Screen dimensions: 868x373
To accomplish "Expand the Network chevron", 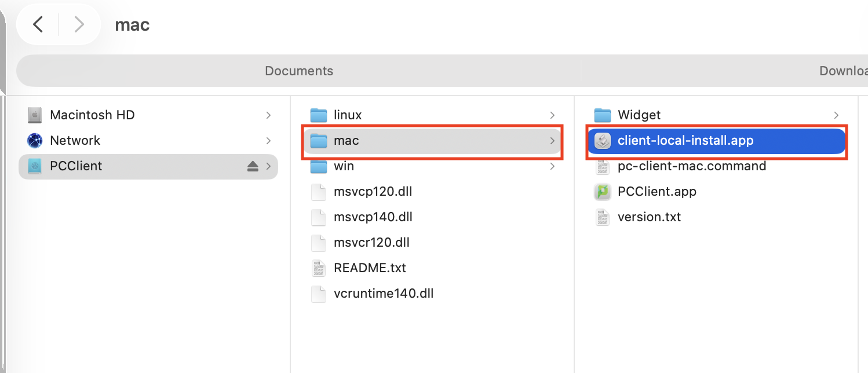I will (x=268, y=141).
